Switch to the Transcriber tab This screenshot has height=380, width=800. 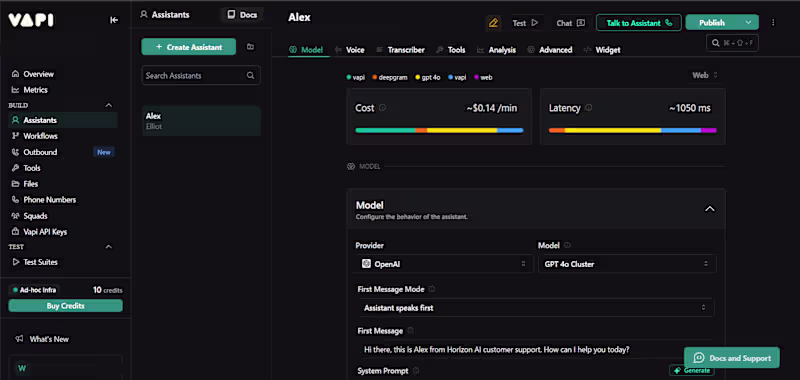pos(401,50)
